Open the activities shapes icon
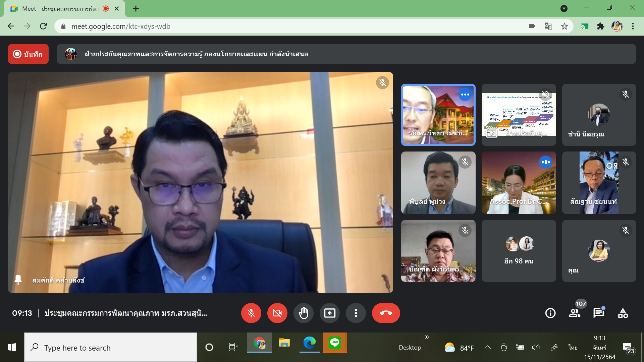 (623, 313)
